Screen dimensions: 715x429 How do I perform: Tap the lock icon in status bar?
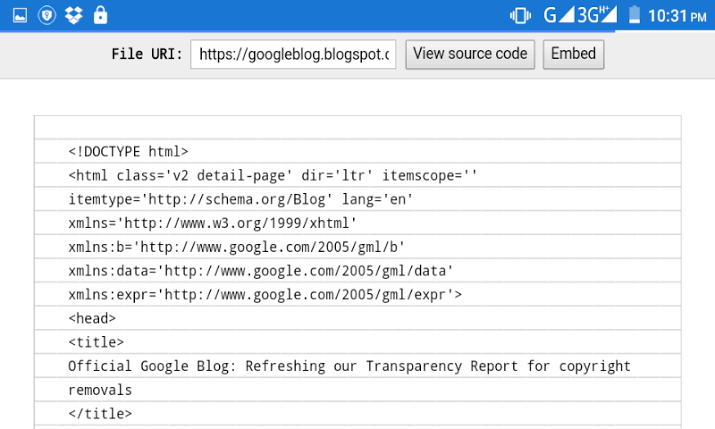100,15
